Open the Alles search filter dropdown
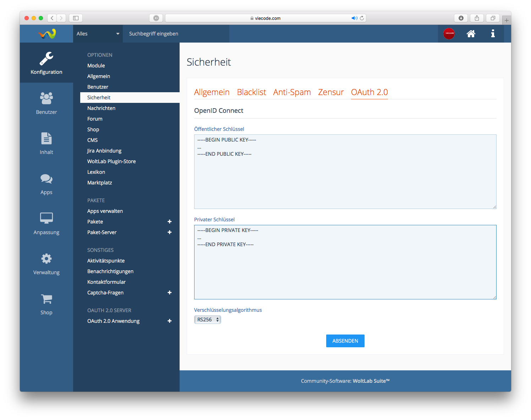 pos(98,34)
